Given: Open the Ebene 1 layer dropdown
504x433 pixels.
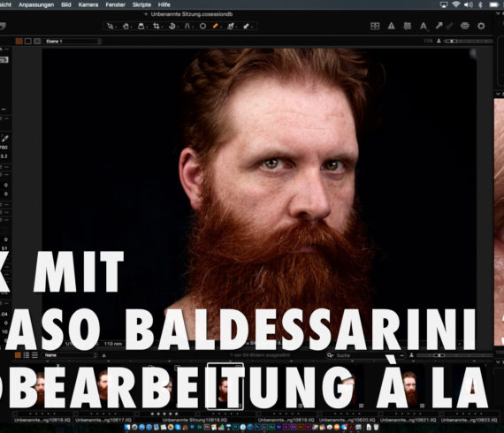Looking at the screenshot, I should click(x=73, y=42).
